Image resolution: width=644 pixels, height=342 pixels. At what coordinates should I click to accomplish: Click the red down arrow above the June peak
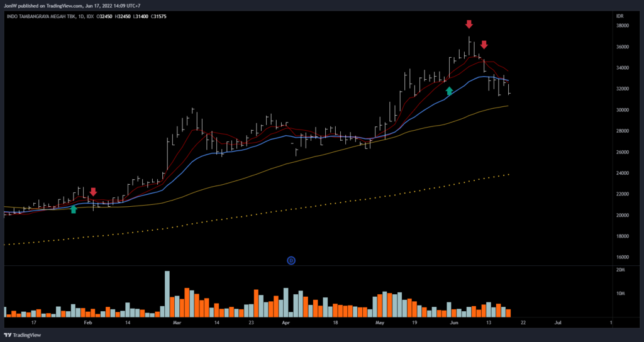pyautogui.click(x=469, y=25)
